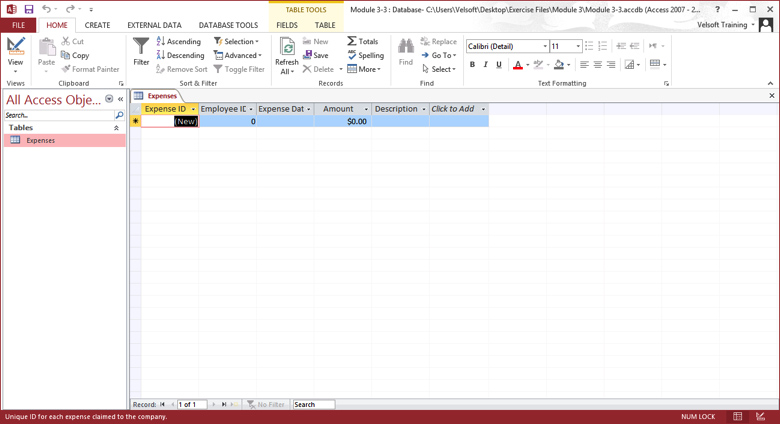Click the Replace button in Find group
The image size is (780, 424).
(x=438, y=42)
